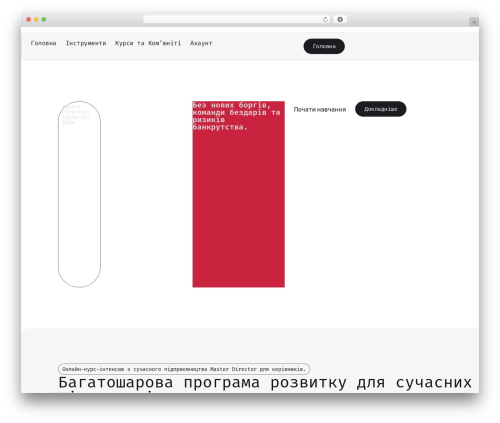The width and height of the screenshot is (500, 423).
Task: Close the window with the red button
Action: coord(29,19)
